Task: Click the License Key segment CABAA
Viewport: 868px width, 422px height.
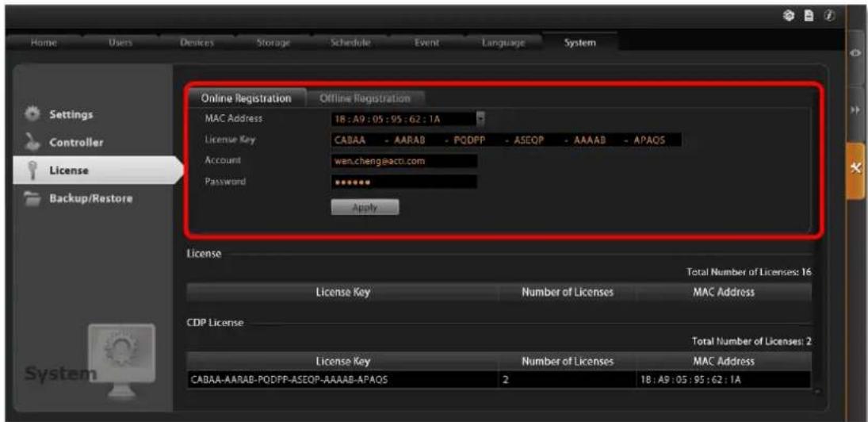Action: [x=350, y=140]
